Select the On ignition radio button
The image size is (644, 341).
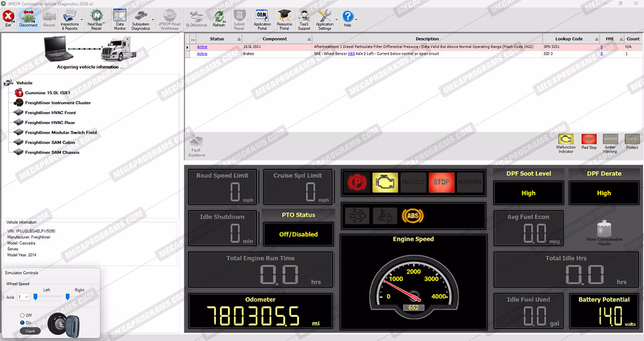coord(22,323)
